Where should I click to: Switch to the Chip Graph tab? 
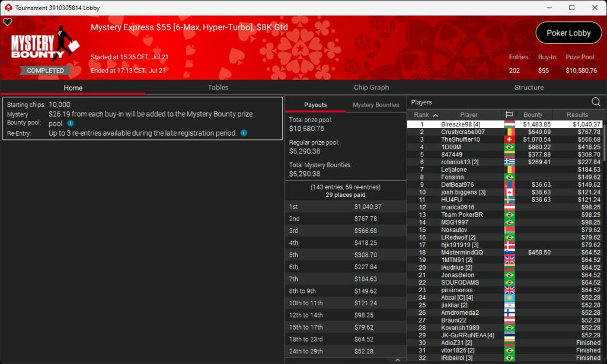[371, 87]
